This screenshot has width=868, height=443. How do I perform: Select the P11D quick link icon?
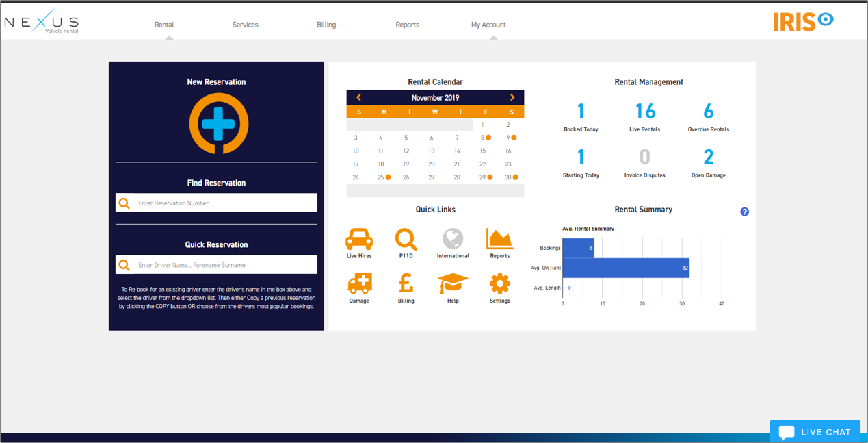point(406,240)
